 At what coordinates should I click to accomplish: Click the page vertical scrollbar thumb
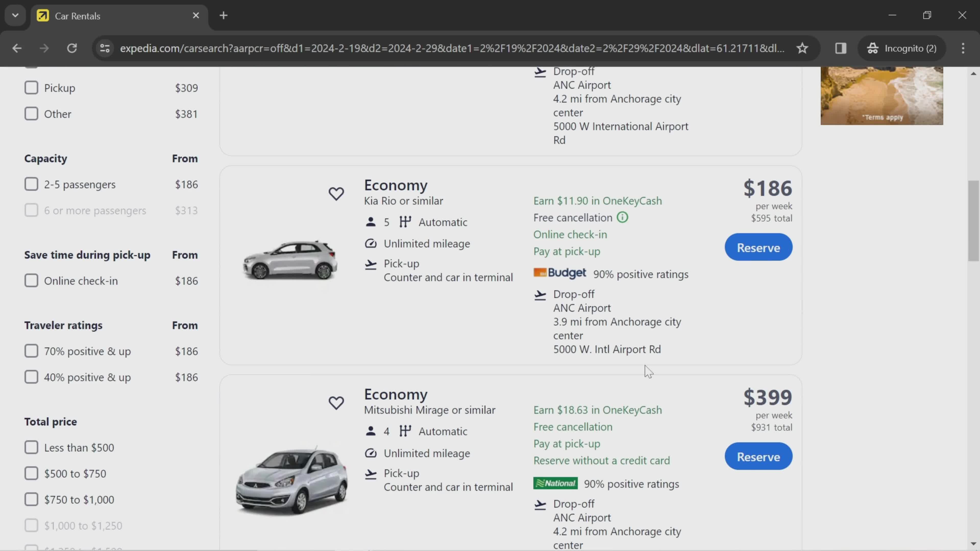(973, 221)
